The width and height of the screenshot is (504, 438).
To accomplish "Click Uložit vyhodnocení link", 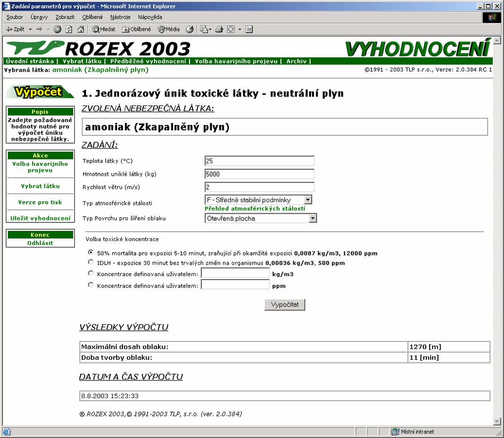I will click(x=40, y=218).
